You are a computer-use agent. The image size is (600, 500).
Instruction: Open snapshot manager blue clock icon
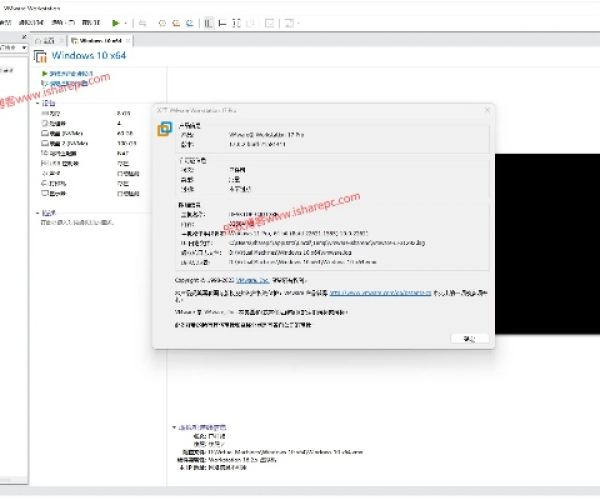pos(189,23)
